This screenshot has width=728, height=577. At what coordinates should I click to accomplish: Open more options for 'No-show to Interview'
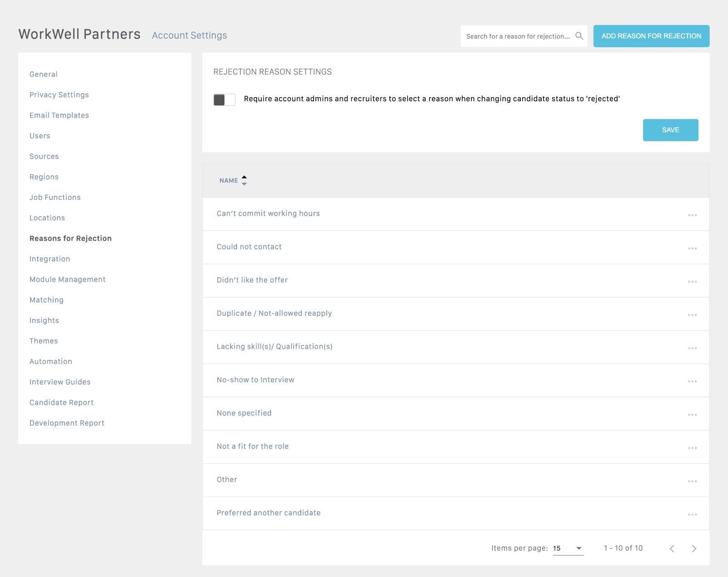(692, 382)
